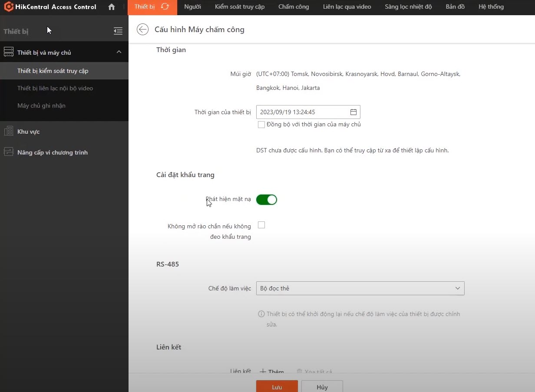The height and width of the screenshot is (392, 535).
Task: Click the Khu vực icon in sidebar
Action: coord(9,132)
